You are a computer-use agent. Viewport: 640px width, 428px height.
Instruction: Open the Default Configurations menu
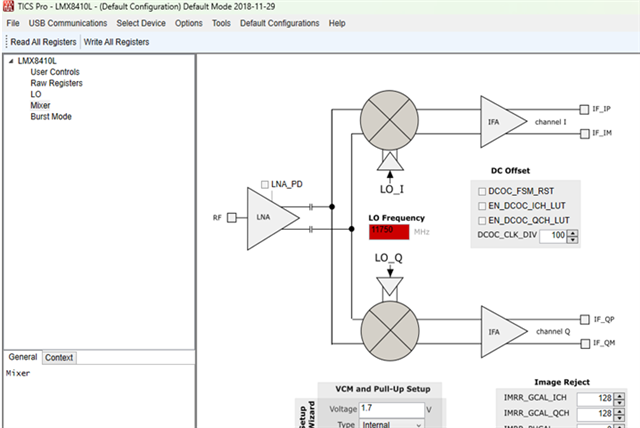(x=280, y=23)
